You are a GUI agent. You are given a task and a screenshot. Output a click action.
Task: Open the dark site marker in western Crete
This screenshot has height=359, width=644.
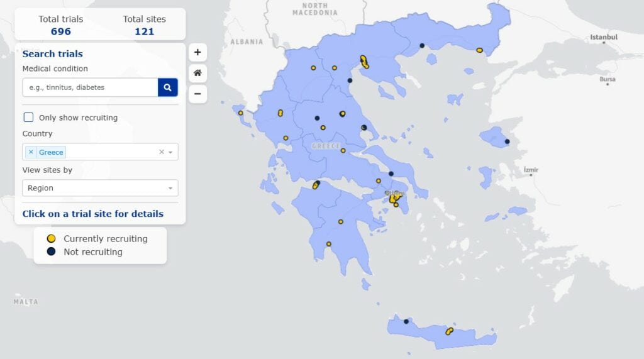click(406, 322)
